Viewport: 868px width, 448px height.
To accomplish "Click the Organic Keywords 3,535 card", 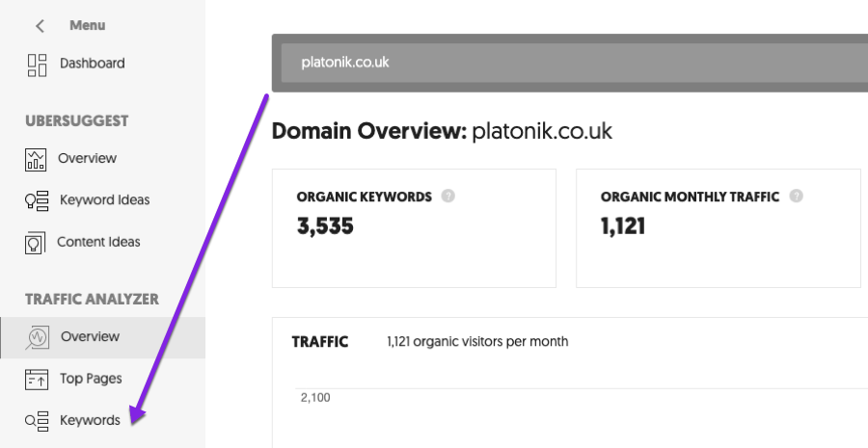I will point(414,228).
